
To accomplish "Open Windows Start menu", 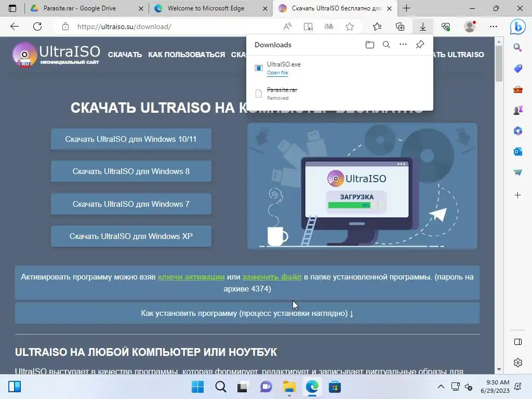I will pyautogui.click(x=197, y=387).
